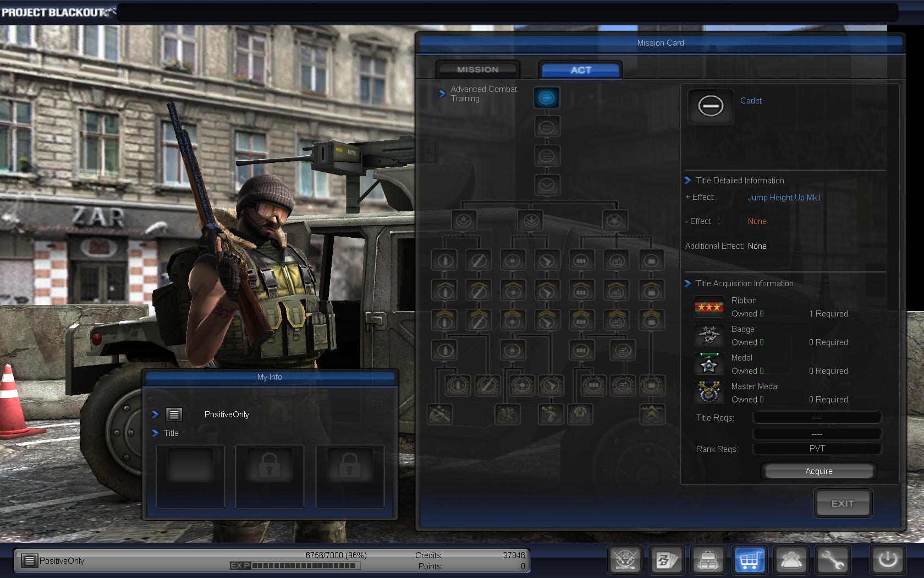Switch to the MISSION tab
This screenshot has width=924, height=578.
click(x=477, y=70)
